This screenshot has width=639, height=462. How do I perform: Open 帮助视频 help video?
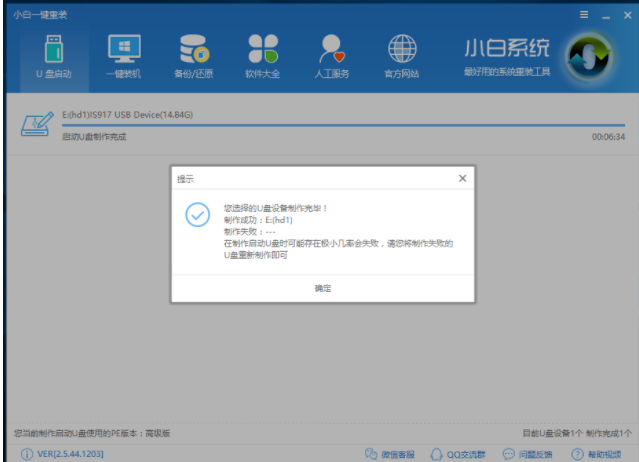click(596, 454)
